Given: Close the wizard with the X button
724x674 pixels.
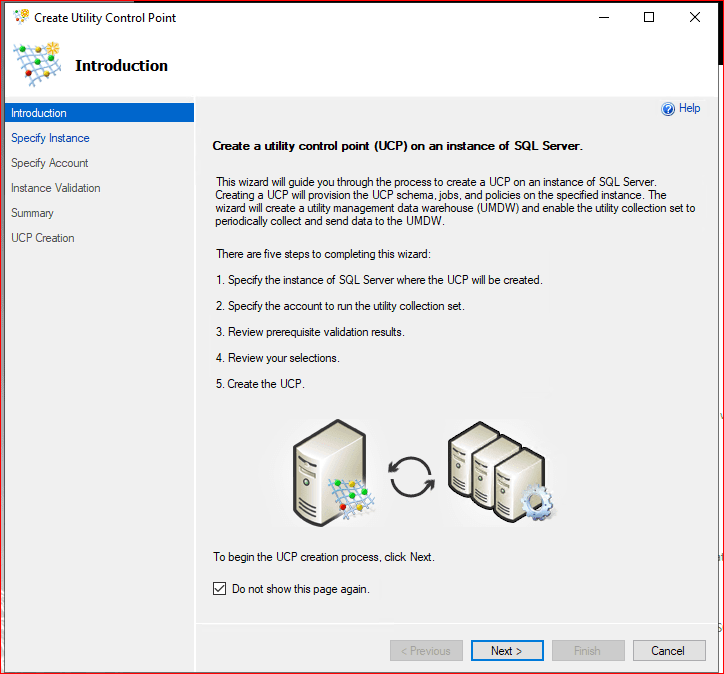Looking at the screenshot, I should click(x=695, y=17).
